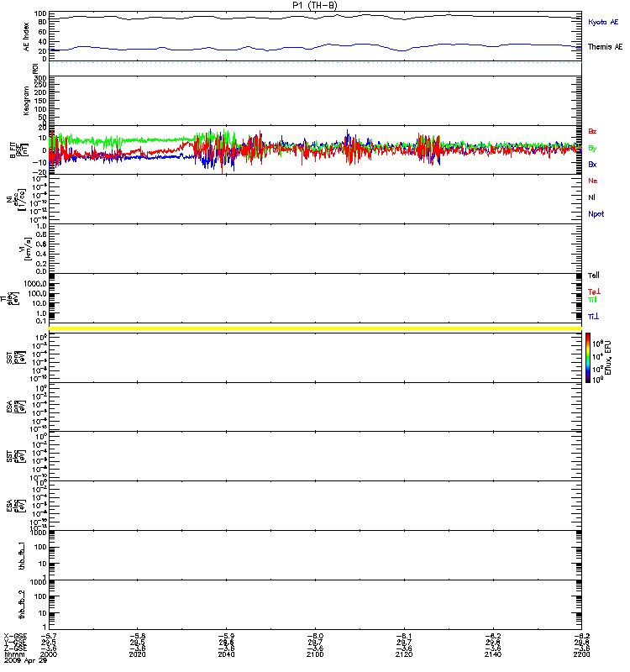Click the -6.0 X-GSE position value
This screenshot has height=672, width=630.
point(315,637)
